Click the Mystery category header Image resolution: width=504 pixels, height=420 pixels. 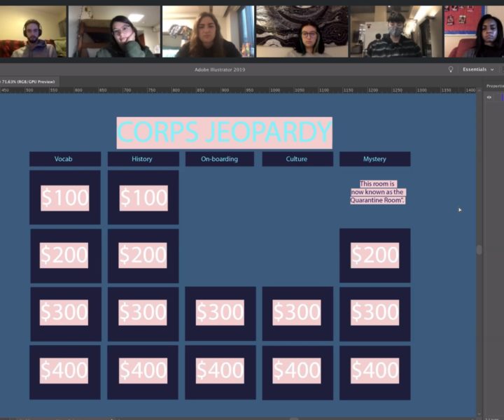(374, 159)
